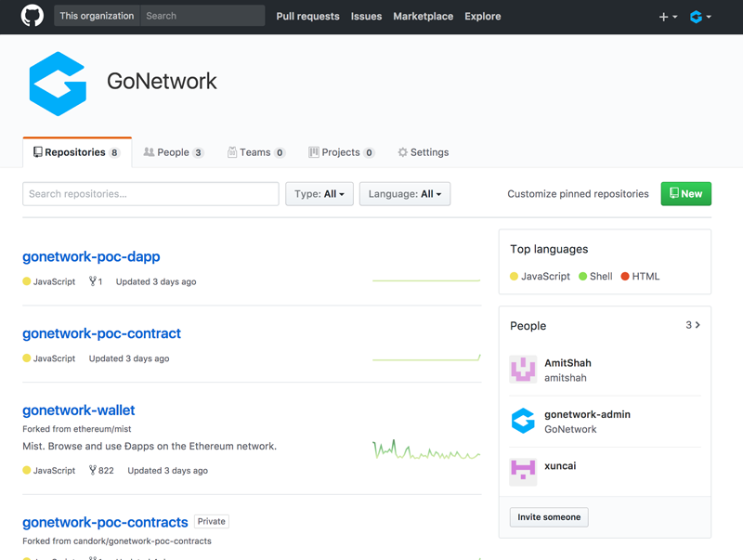The width and height of the screenshot is (743, 560).
Task: Open the Language: All dropdown
Action: coord(405,194)
